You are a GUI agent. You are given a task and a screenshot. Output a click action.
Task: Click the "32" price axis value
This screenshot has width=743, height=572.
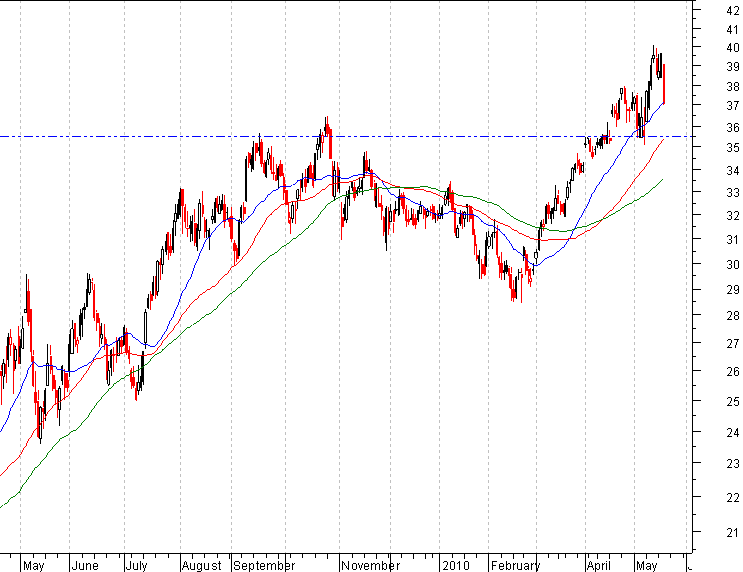[x=733, y=215]
